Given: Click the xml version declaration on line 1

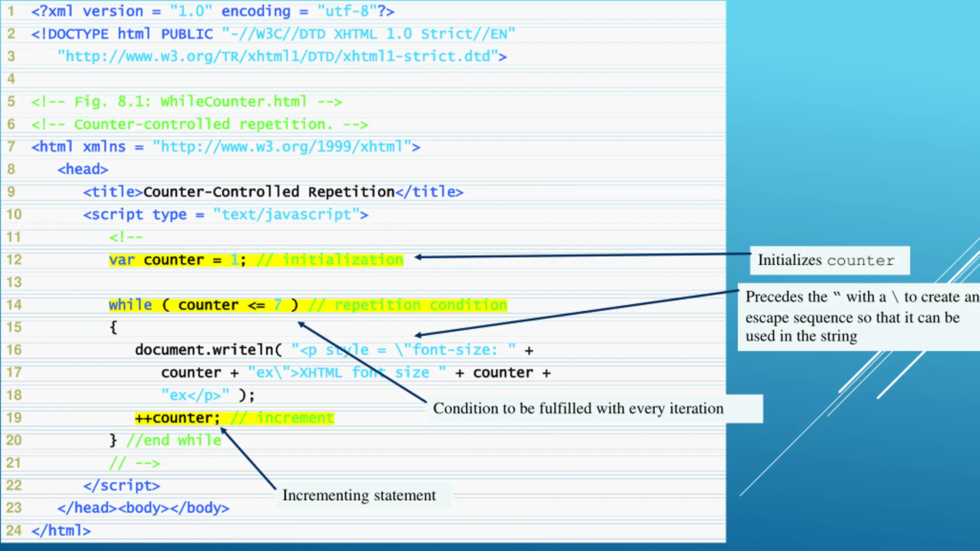Looking at the screenshot, I should [213, 11].
